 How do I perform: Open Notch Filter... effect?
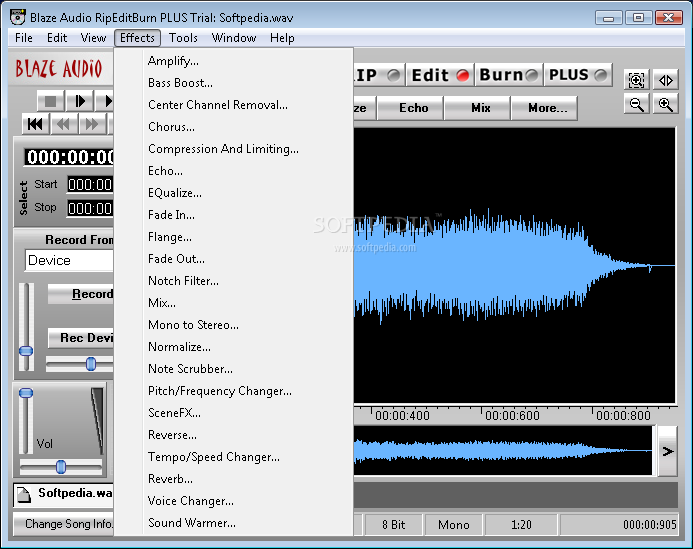click(x=234, y=281)
